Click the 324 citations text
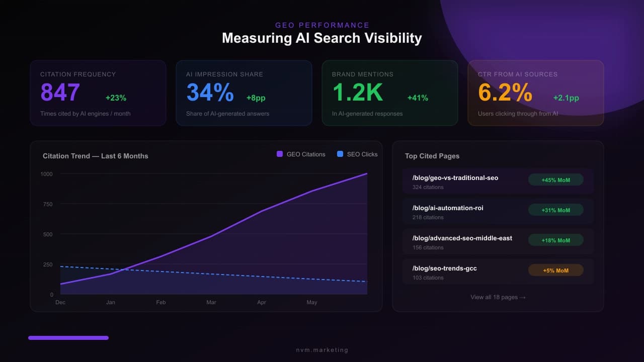The height and width of the screenshot is (362, 644). pos(428,187)
